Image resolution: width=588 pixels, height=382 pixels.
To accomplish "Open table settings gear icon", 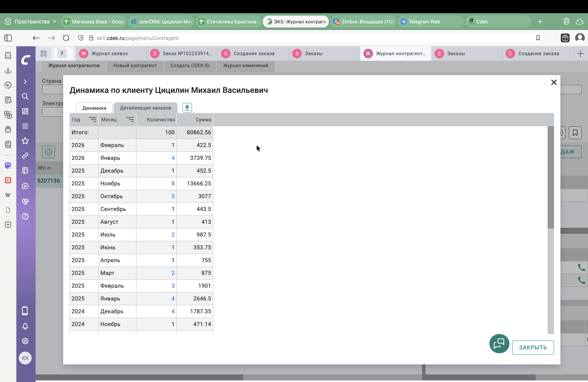I will click(x=48, y=152).
